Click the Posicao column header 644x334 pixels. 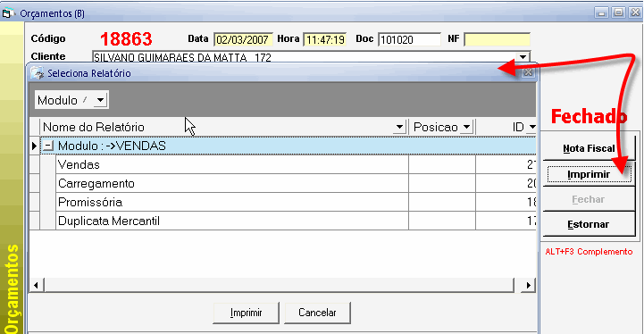click(441, 127)
